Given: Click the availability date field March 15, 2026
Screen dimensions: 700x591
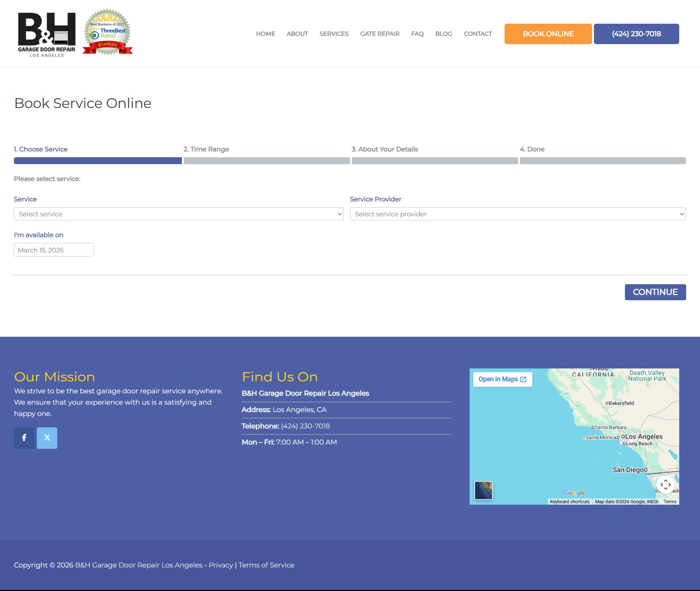Looking at the screenshot, I should [x=54, y=250].
